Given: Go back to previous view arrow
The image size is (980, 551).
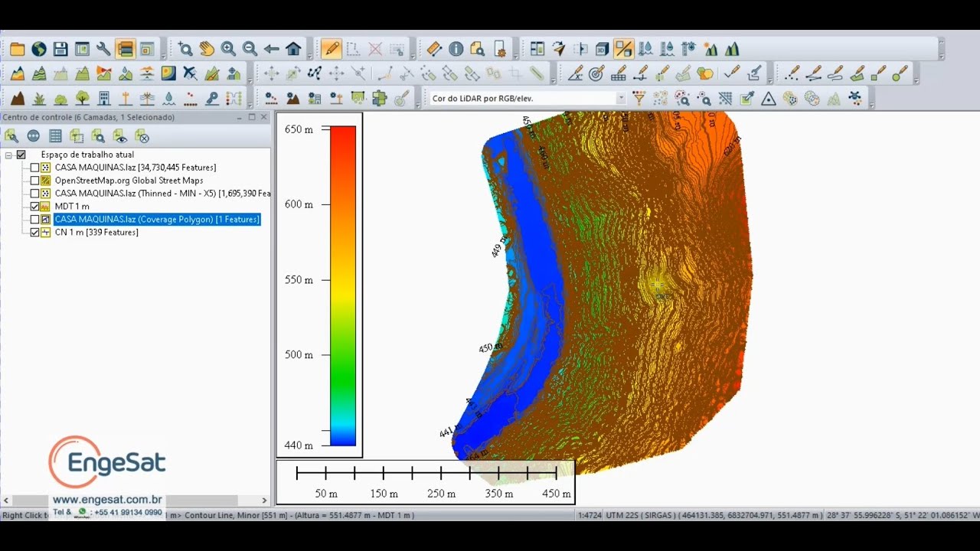Looking at the screenshot, I should pos(271,49).
